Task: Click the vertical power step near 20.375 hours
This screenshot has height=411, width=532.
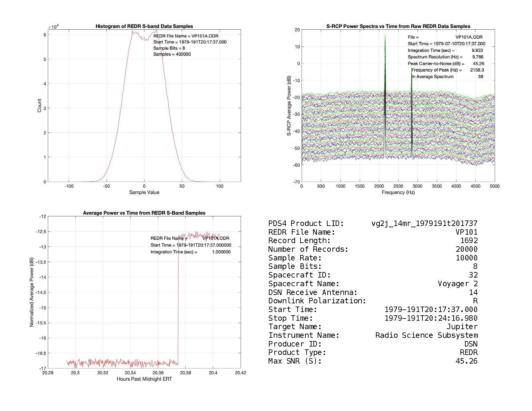Action: point(178,300)
